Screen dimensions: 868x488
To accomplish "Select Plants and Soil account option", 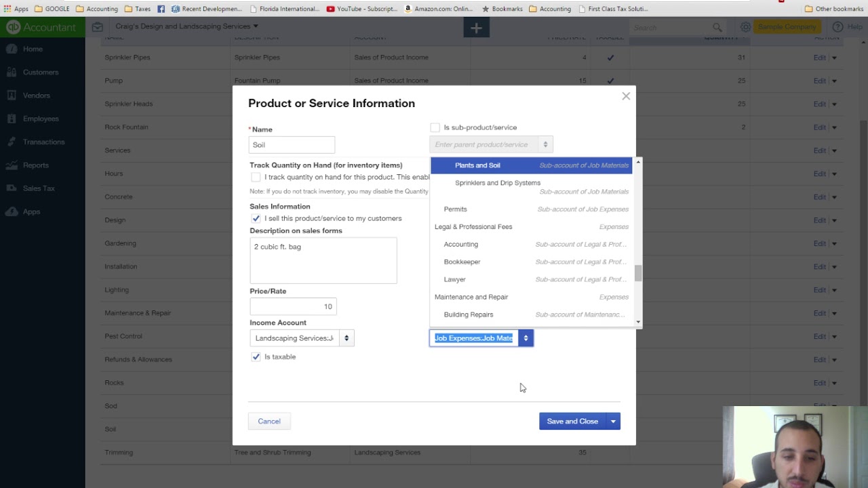I will pos(477,165).
